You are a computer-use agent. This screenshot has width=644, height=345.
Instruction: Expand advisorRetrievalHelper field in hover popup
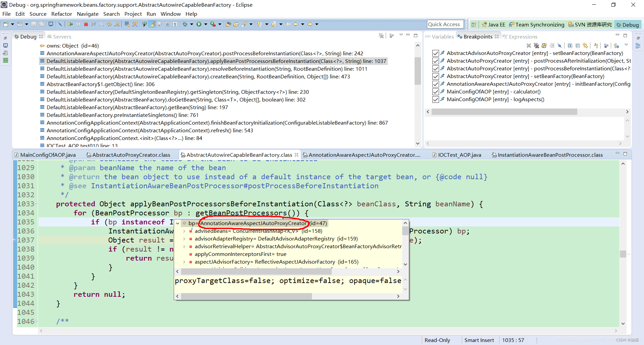[x=184, y=247]
